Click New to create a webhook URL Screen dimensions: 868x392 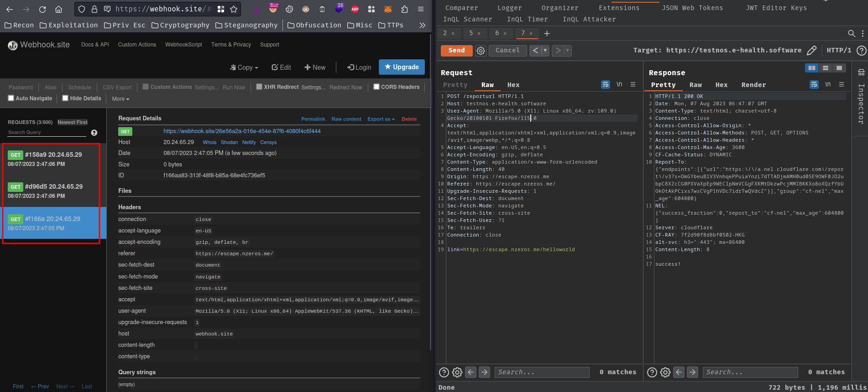[315, 67]
